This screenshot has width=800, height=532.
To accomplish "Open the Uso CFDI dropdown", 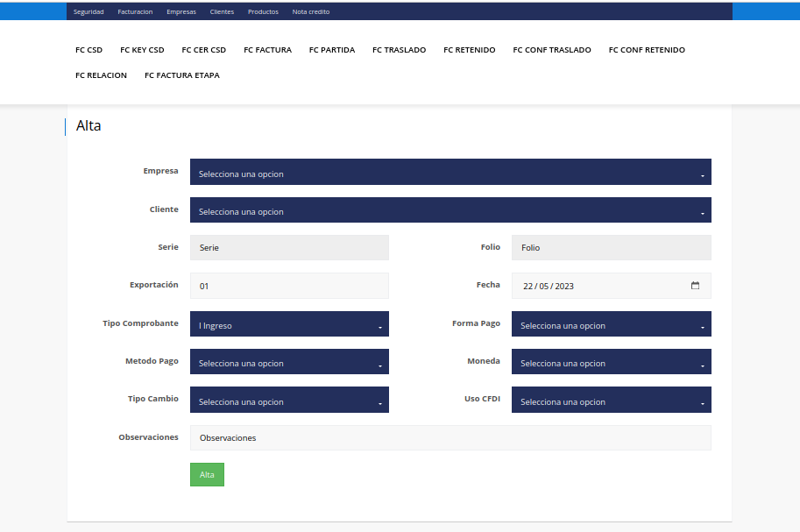I will pos(611,401).
